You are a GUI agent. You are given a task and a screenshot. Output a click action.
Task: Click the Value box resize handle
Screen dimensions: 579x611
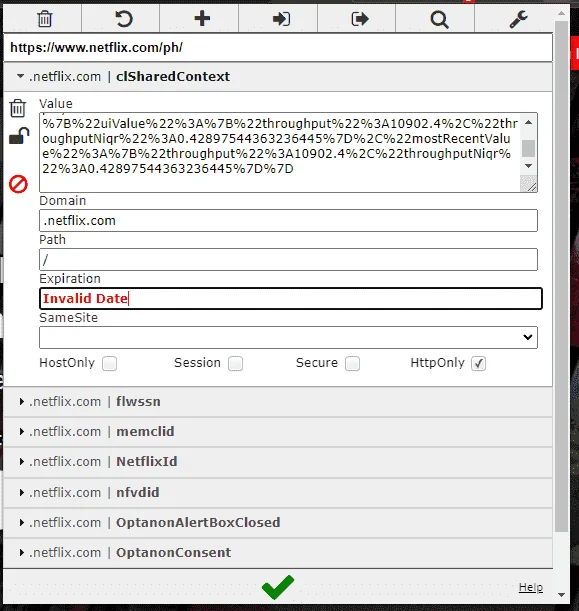click(529, 184)
